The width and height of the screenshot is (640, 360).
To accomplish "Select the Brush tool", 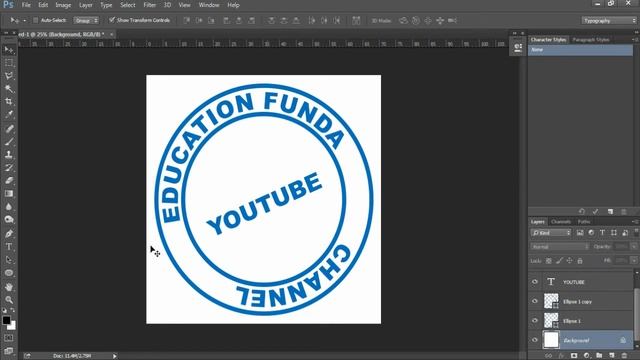I will pyautogui.click(x=9, y=142).
